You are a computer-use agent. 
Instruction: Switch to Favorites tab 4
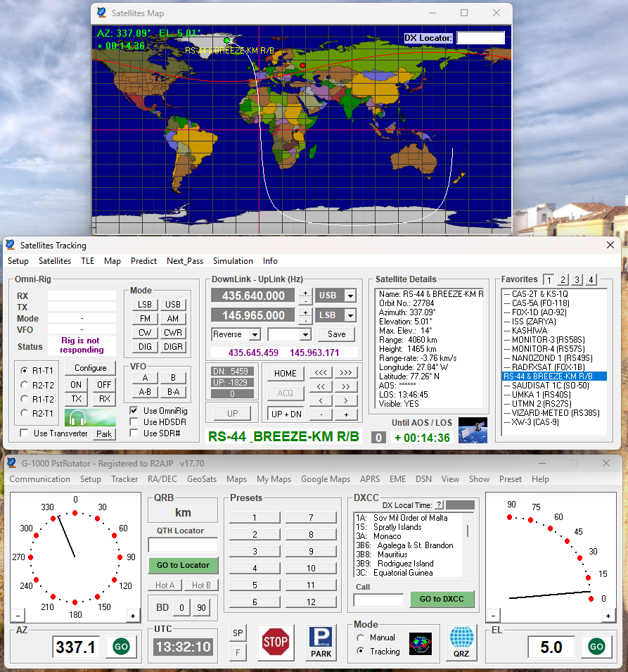pos(591,280)
